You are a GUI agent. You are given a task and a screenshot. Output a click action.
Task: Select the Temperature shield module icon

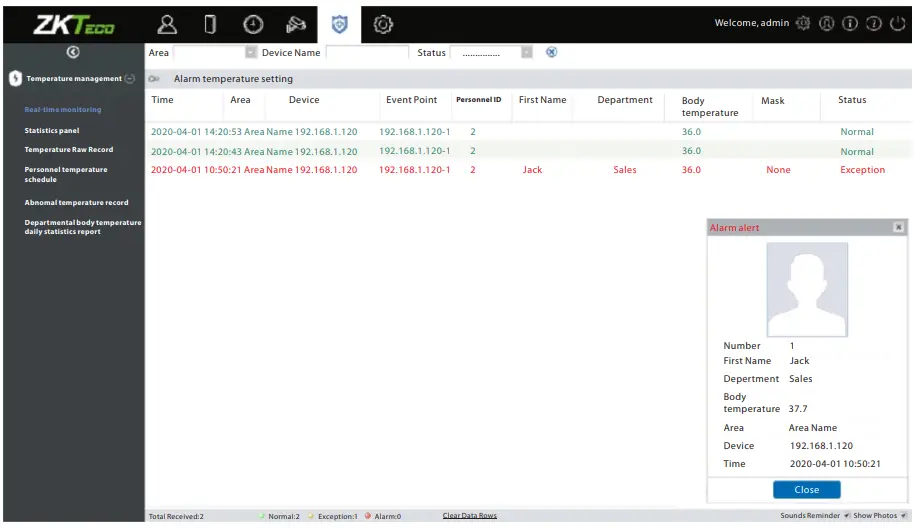pos(338,24)
